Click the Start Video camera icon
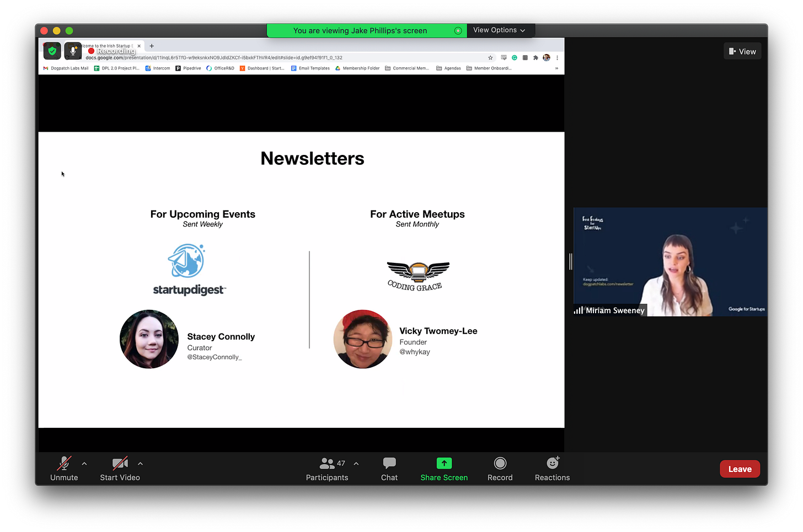The width and height of the screenshot is (803, 532). point(120,463)
